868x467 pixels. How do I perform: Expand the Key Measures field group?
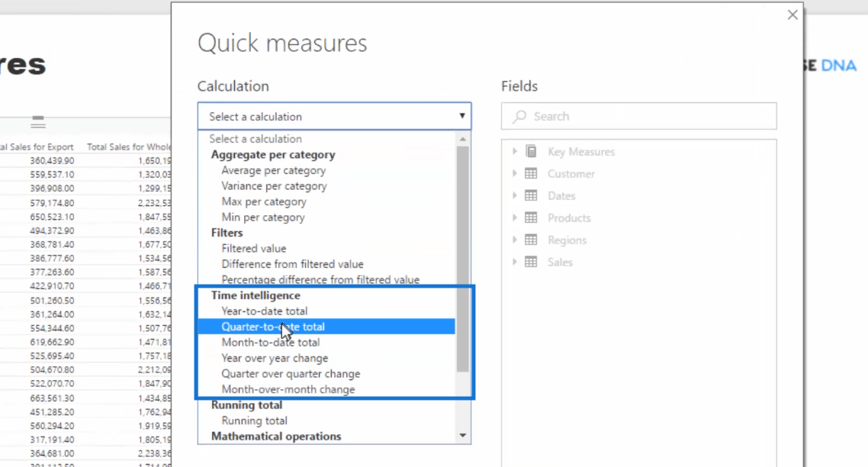514,151
